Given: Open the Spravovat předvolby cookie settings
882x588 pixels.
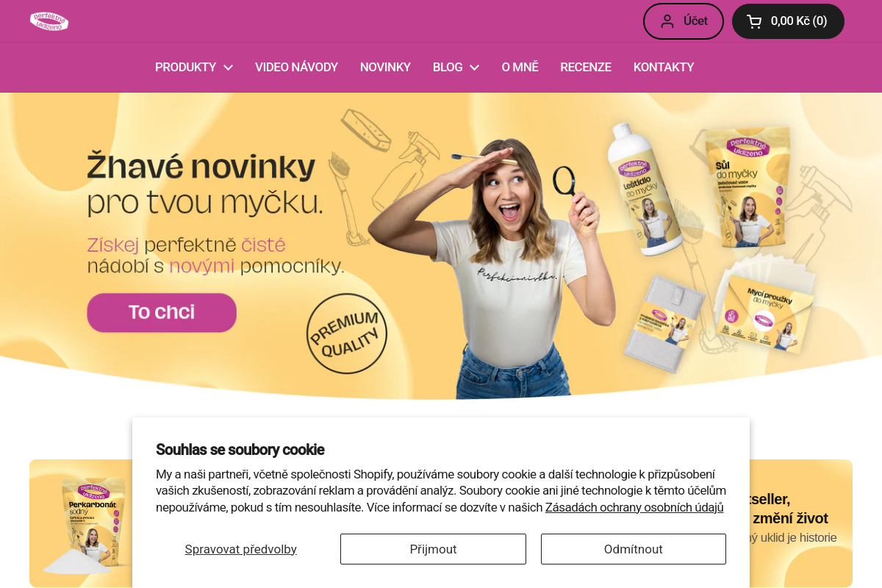Looking at the screenshot, I should 240,549.
